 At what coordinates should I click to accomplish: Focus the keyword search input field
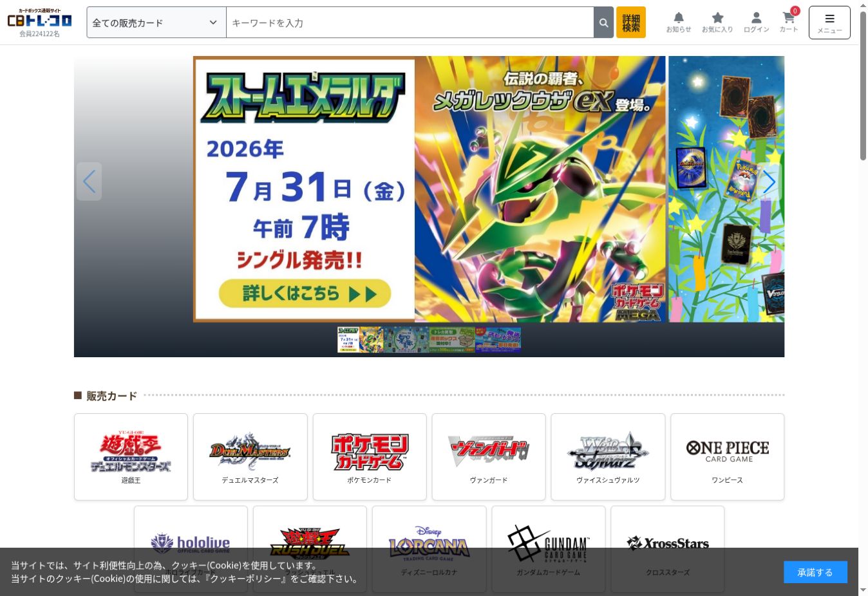click(410, 23)
